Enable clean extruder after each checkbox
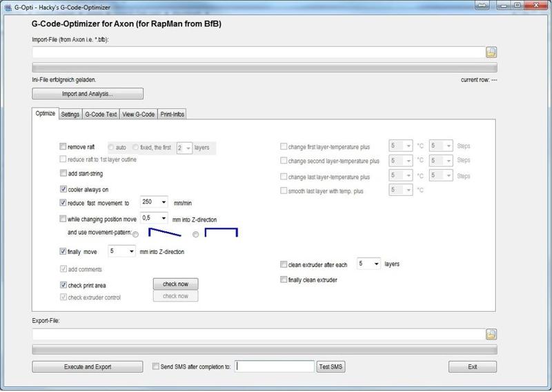Image resolution: width=552 pixels, height=392 pixels. click(284, 264)
